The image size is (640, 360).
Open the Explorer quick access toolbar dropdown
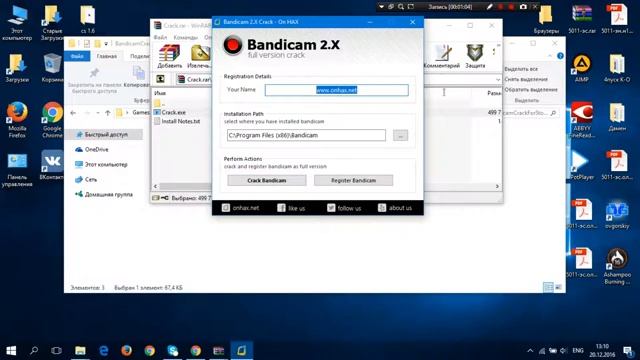tap(106, 43)
